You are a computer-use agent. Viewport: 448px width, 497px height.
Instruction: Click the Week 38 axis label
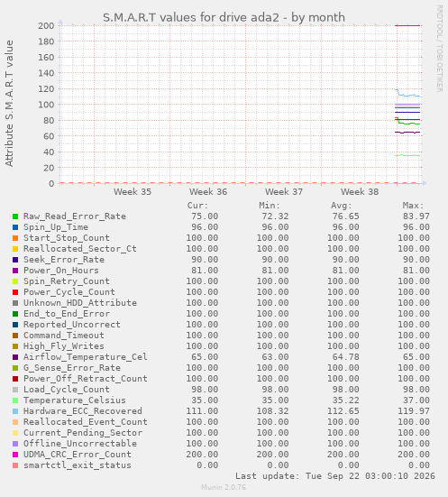click(360, 192)
